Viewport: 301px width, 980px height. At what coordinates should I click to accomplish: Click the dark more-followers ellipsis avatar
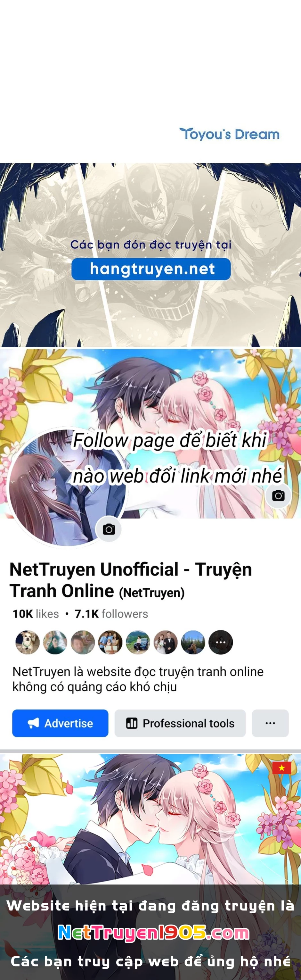pyautogui.click(x=221, y=642)
